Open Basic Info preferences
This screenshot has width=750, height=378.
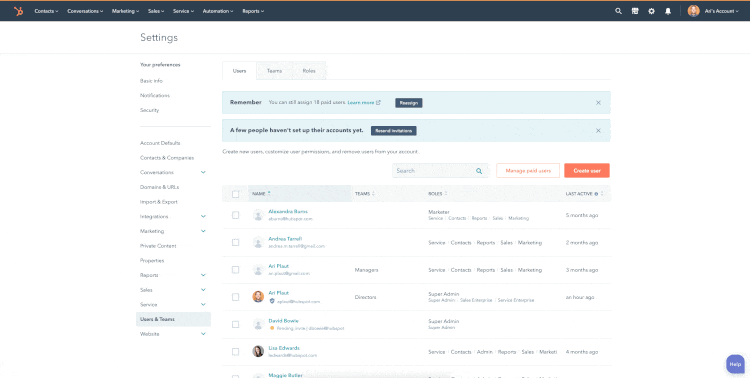click(151, 81)
